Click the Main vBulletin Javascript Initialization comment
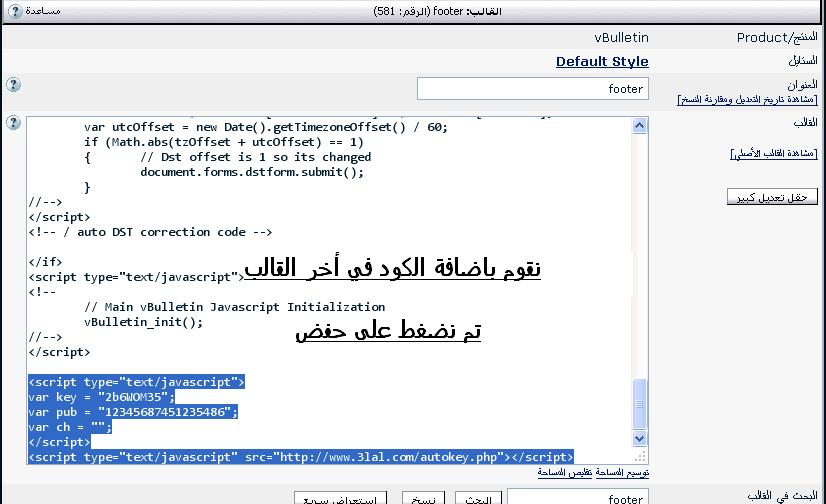Image resolution: width=826 pixels, height=504 pixels. [x=234, y=307]
